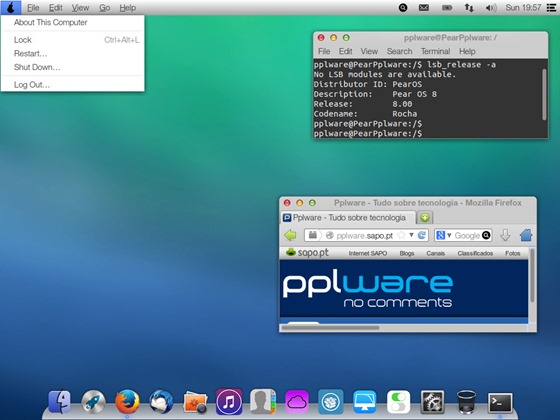Open the Firefox downloads arrow icon

click(505, 235)
